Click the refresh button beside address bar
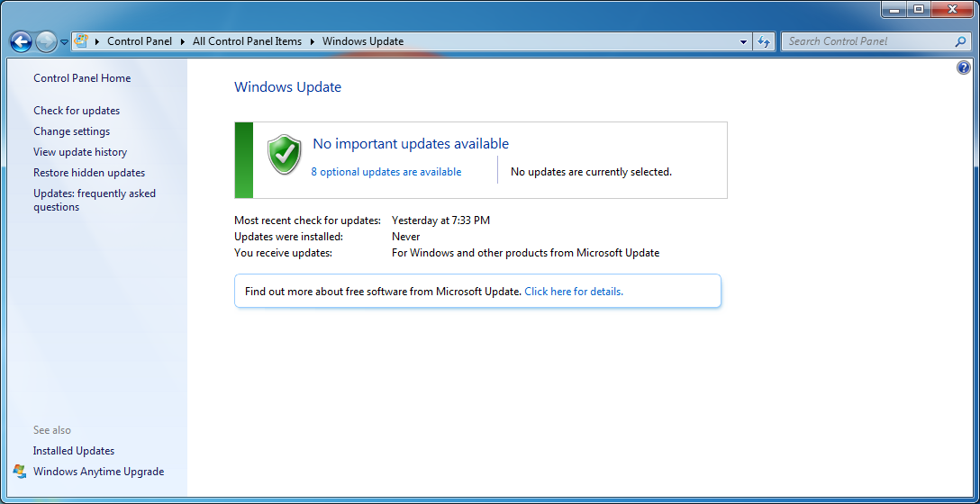This screenshot has height=504, width=980. (763, 41)
